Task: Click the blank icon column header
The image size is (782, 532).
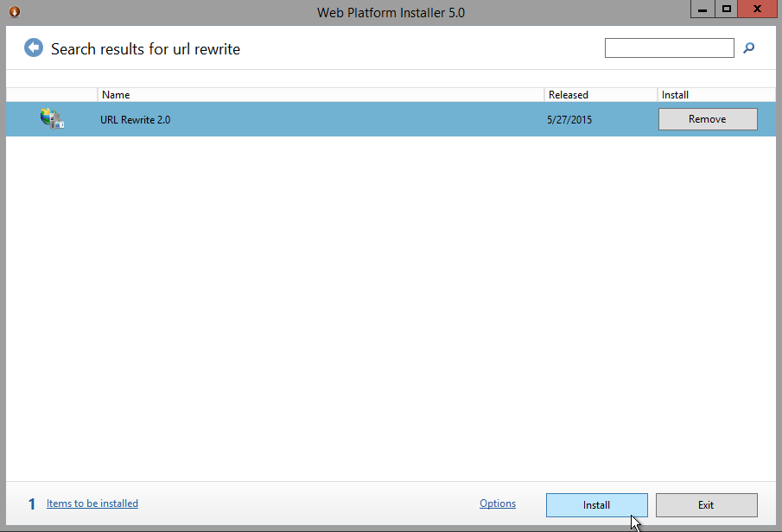Action: [52, 95]
